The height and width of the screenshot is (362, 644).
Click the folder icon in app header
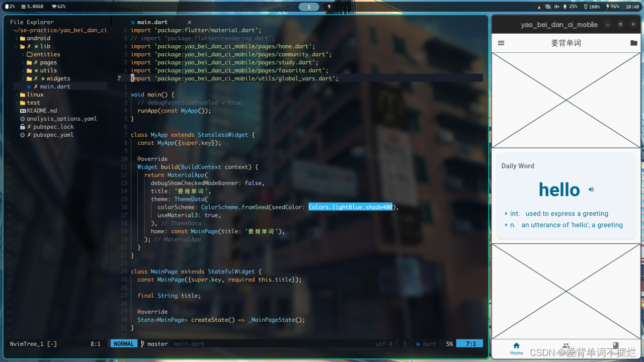tap(633, 43)
